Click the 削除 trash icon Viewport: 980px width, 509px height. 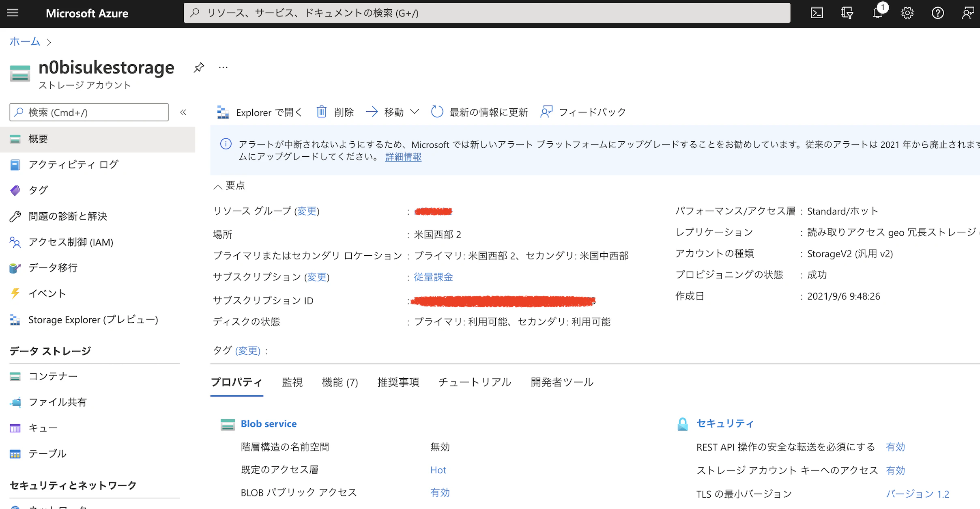[x=321, y=112]
